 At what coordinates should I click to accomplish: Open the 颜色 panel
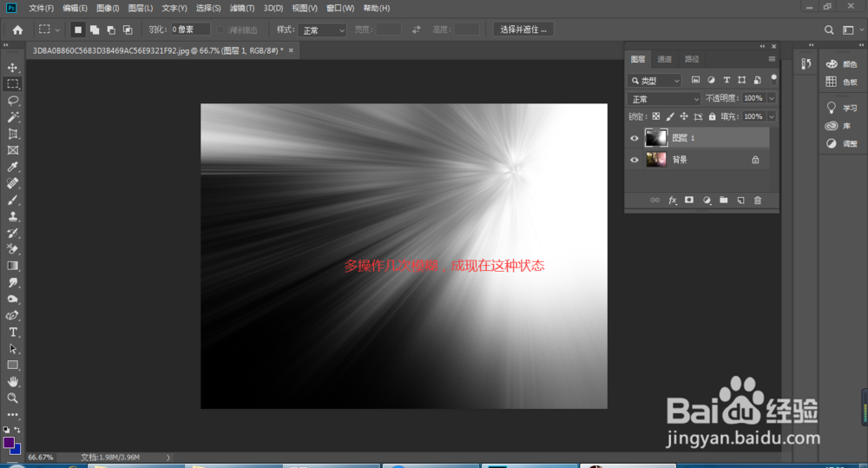point(841,64)
